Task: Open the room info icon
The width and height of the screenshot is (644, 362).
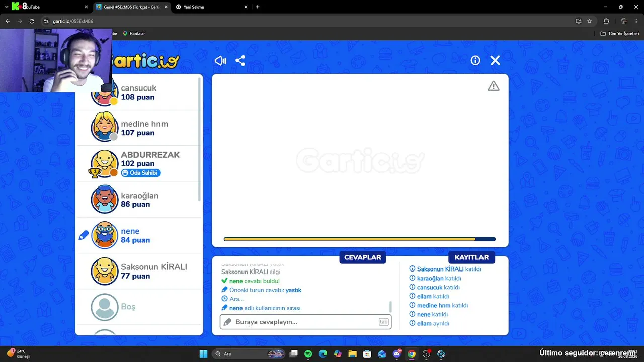Action: [x=475, y=60]
